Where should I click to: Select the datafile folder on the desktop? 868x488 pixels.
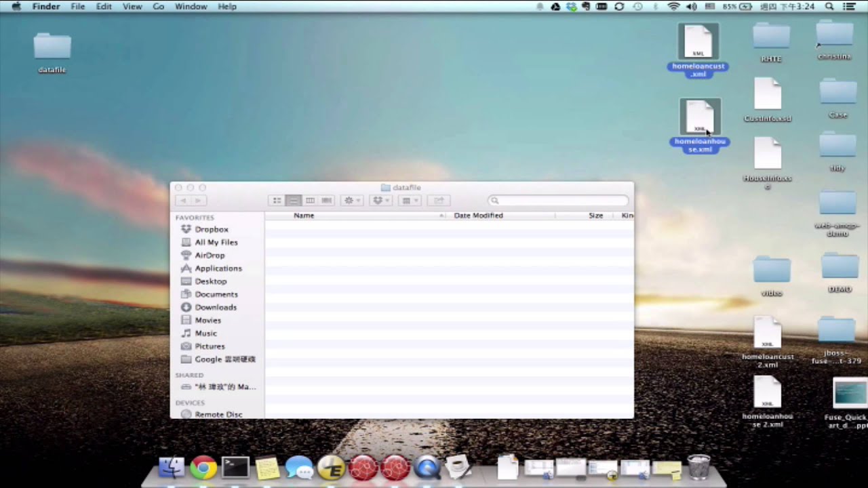[52, 53]
